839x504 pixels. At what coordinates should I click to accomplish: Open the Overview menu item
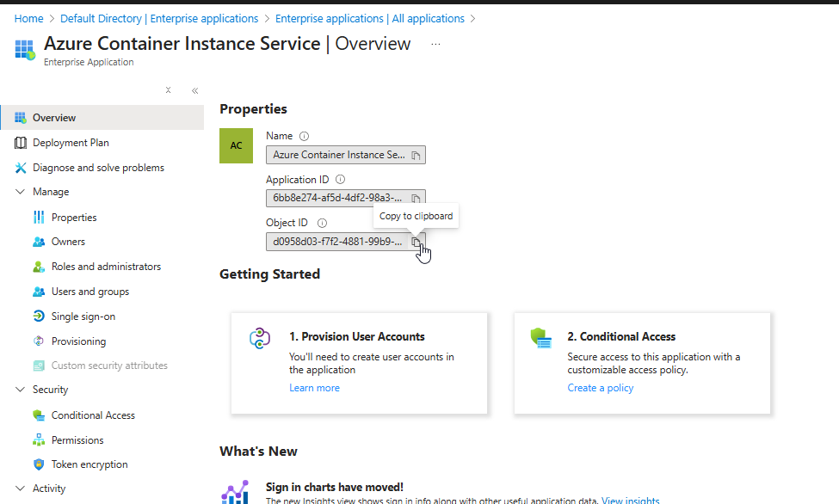click(x=102, y=117)
